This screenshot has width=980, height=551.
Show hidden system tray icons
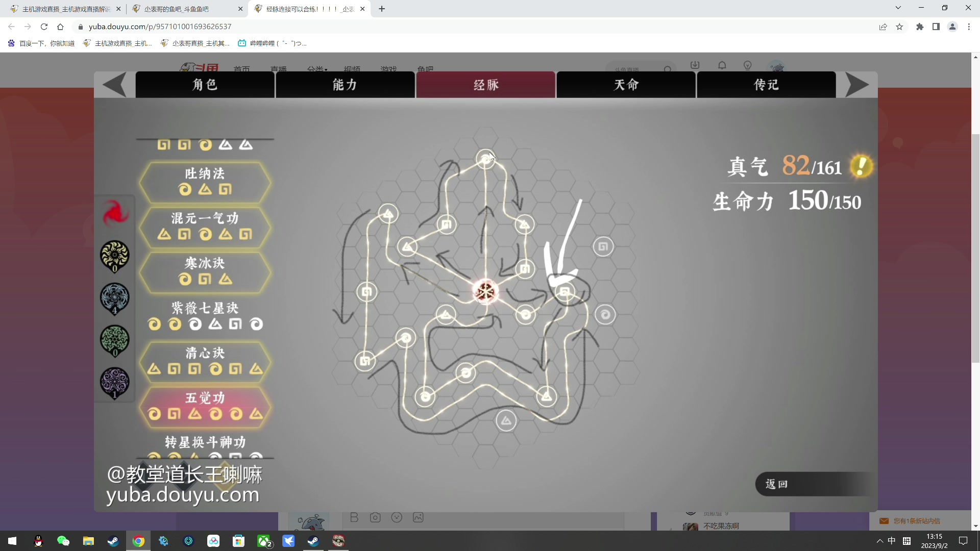coord(879,541)
